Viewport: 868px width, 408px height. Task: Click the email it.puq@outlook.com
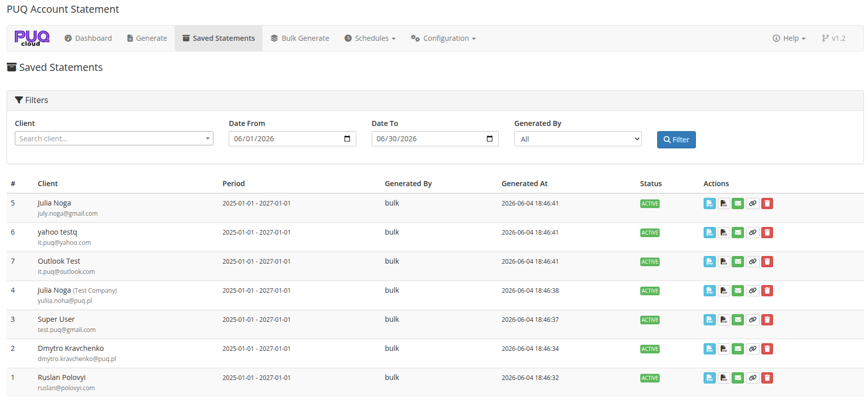point(66,272)
